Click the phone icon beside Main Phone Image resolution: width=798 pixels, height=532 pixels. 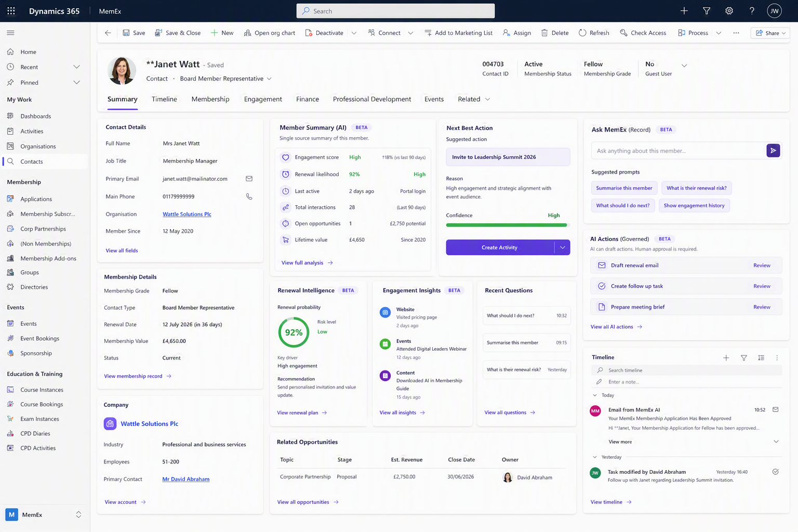(249, 196)
